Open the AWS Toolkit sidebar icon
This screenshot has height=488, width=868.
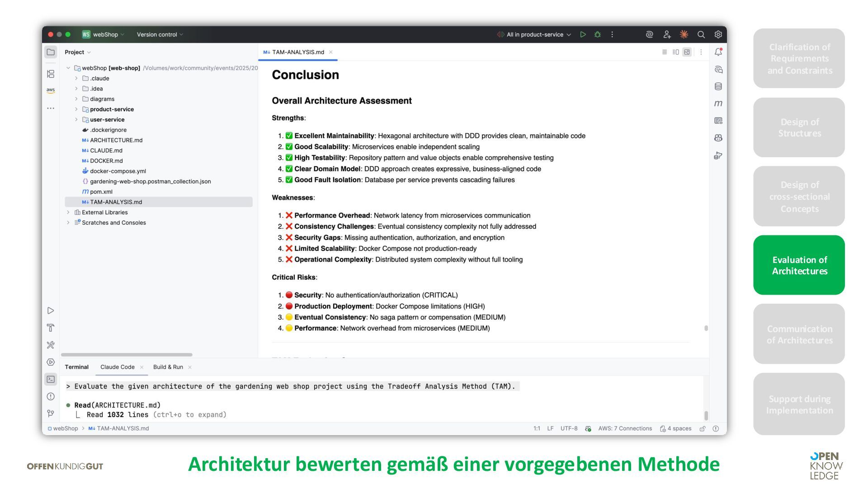point(51,90)
